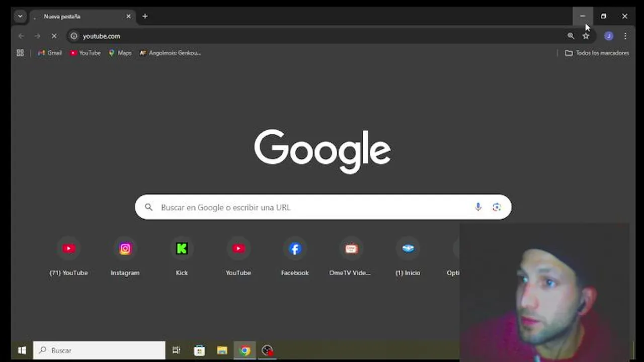Viewport: 644px width, 362px height.
Task: Open the recording app icon in taskbar
Action: [x=268, y=350]
